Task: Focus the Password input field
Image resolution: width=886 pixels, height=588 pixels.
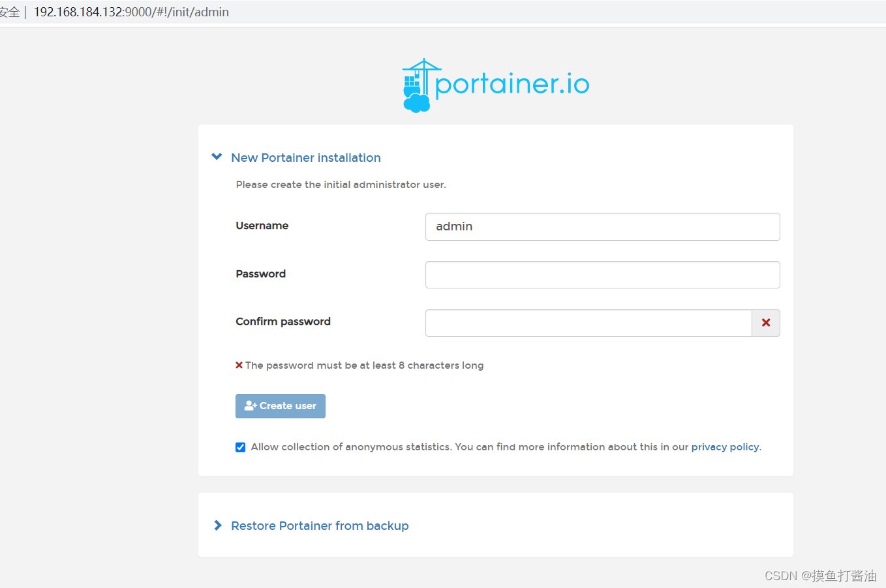Action: coord(602,275)
